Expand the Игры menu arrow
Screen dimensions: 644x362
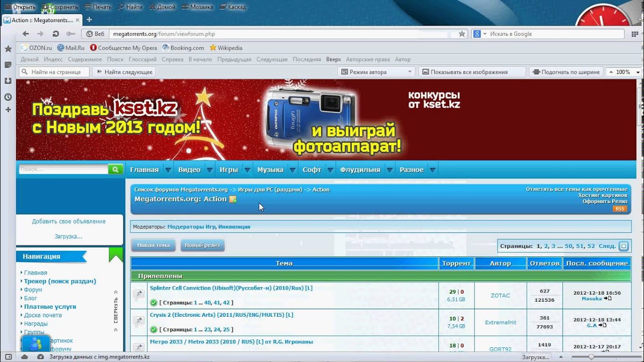point(248,170)
